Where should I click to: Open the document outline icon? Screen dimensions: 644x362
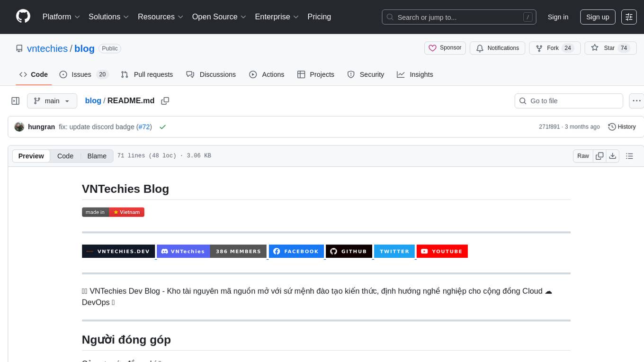(629, 156)
